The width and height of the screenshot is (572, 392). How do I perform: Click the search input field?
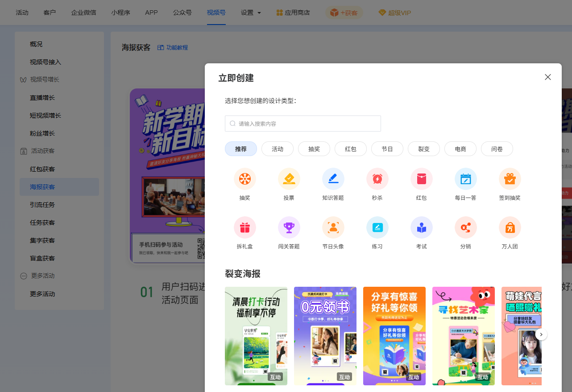[303, 124]
